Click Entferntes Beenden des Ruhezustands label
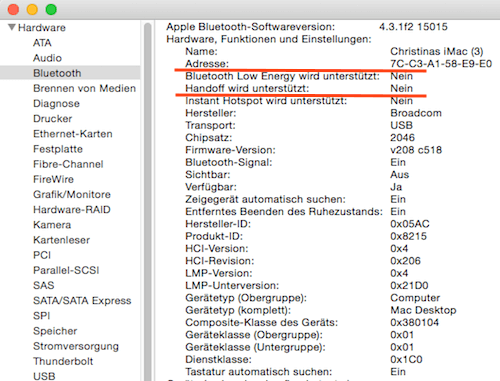The image size is (500, 381). point(284,212)
